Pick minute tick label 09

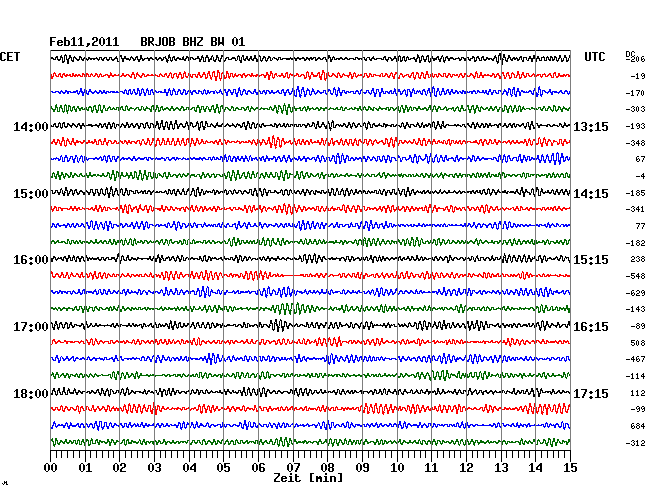362,468
